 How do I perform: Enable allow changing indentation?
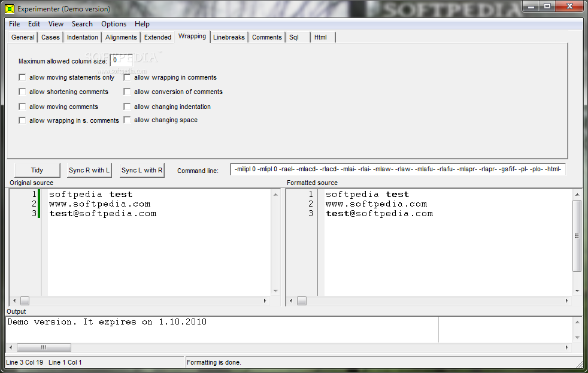point(127,107)
